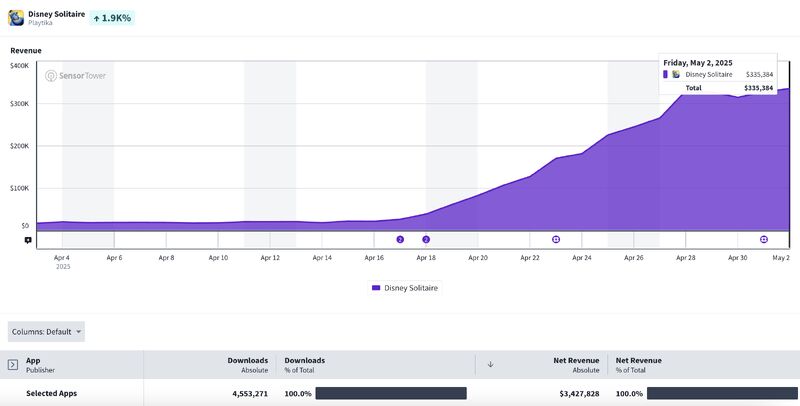Click the Downloads Absolute column header
800x406 pixels.
click(x=247, y=365)
